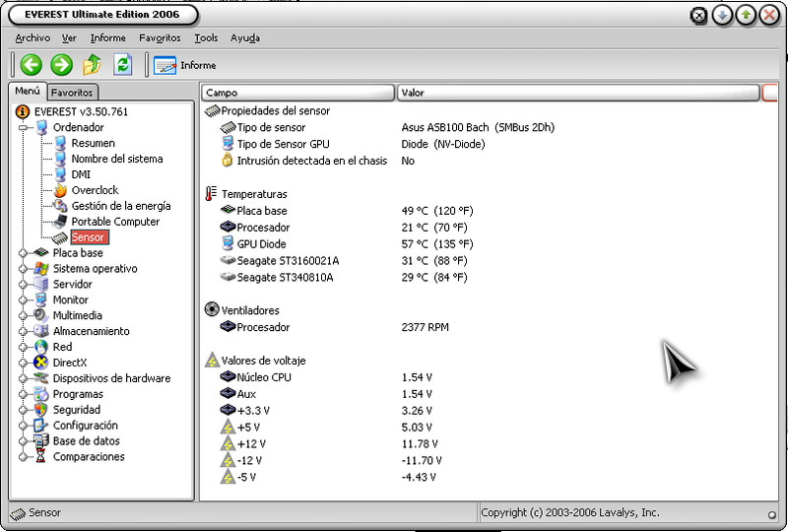This screenshot has height=532, width=788.
Task: Switch to the Favoritos tab
Action: (x=72, y=93)
